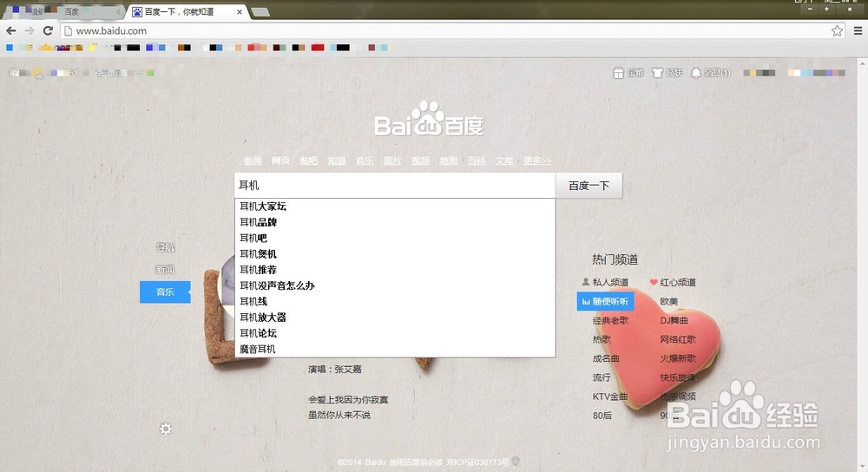
Task: Click the singer text 演唱：张艾嘉
Action: (335, 369)
